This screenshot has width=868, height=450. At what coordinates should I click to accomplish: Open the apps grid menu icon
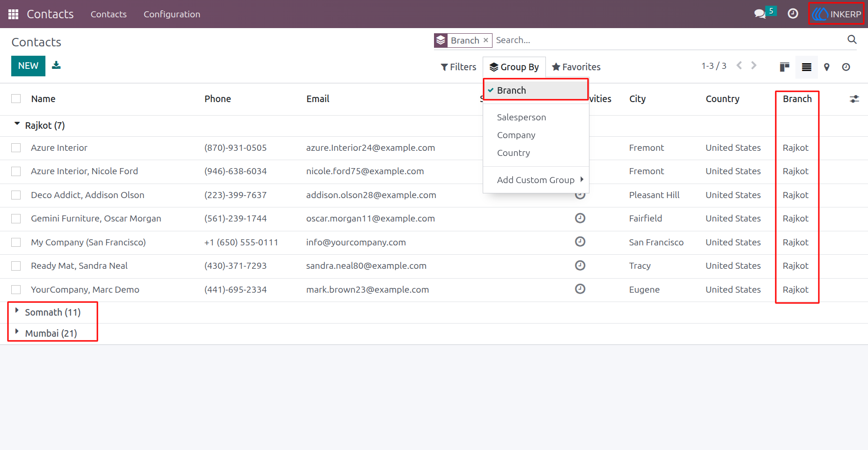[x=13, y=14]
